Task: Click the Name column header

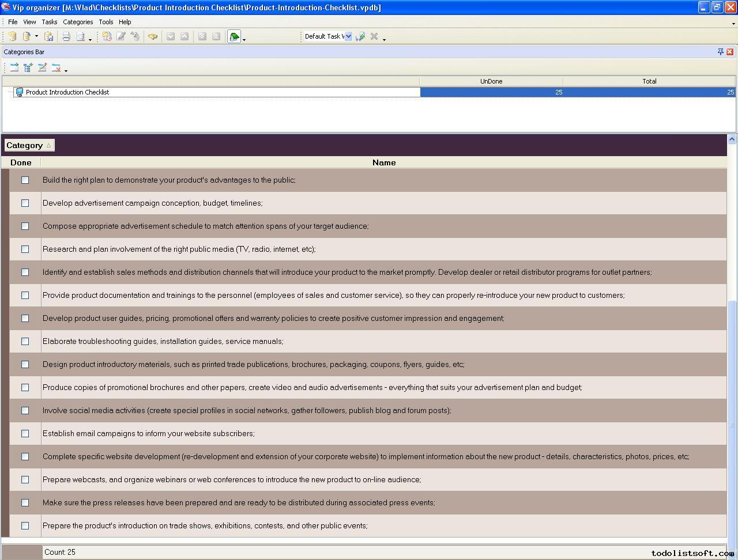Action: click(x=383, y=162)
